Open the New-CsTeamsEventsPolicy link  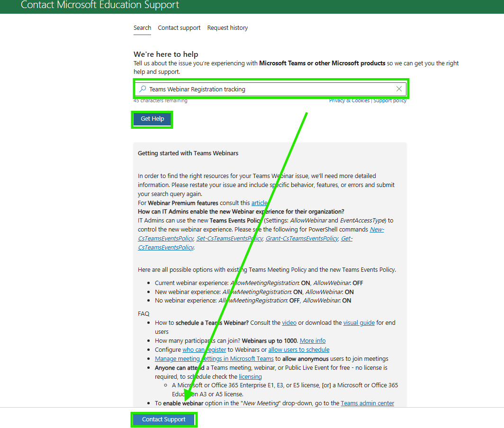pyautogui.click(x=377, y=230)
